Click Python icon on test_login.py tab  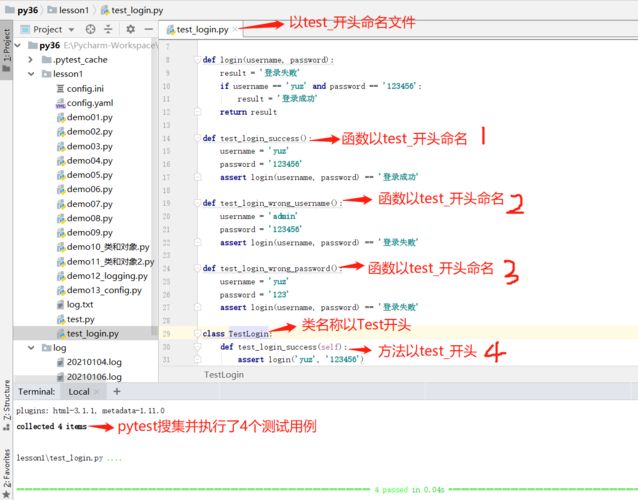coord(171,30)
